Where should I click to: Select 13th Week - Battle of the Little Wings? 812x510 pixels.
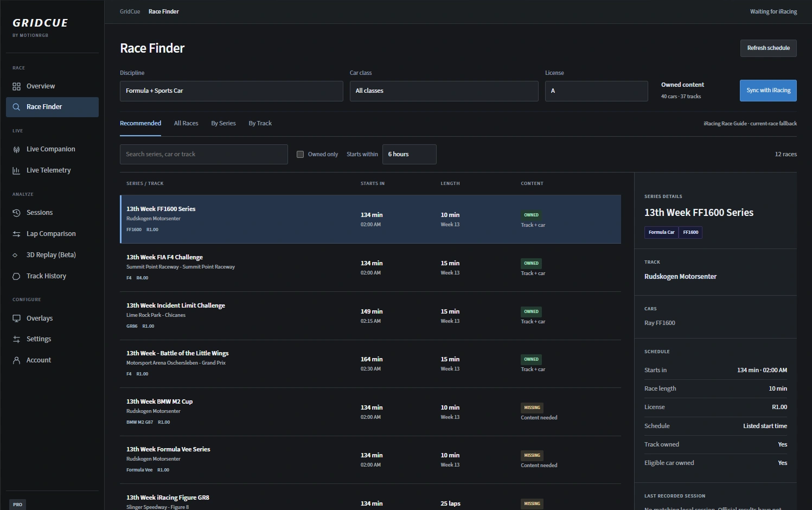[370, 364]
